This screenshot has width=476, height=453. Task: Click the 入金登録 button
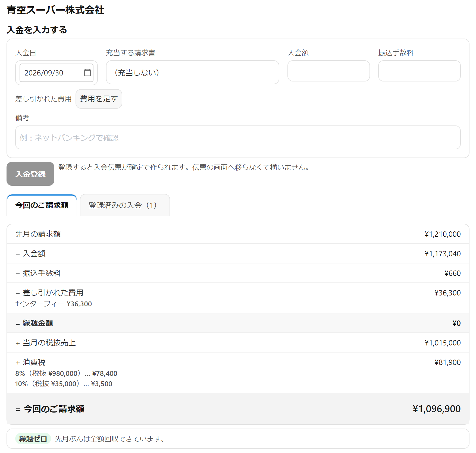[30, 174]
